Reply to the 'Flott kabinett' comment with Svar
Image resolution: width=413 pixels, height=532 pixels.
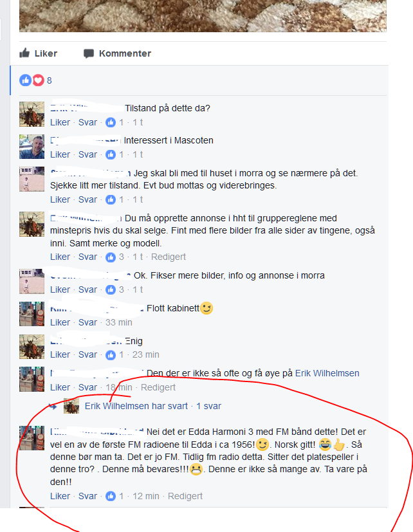87,322
